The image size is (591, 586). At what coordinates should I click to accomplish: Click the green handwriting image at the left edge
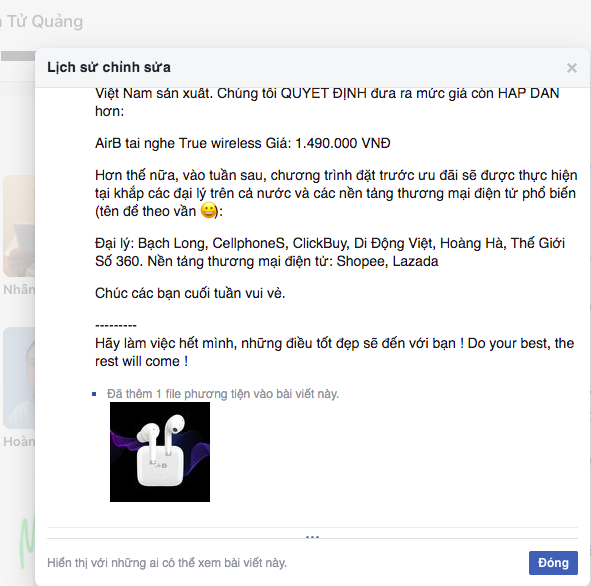(26, 543)
